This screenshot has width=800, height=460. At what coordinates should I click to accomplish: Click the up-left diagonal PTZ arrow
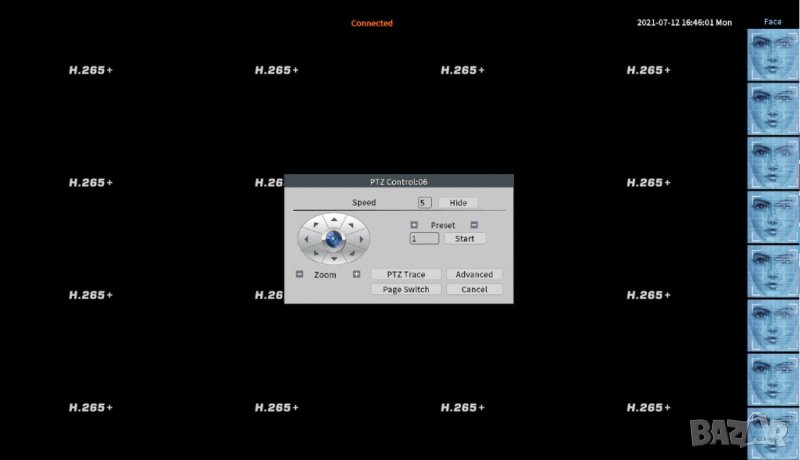[315, 225]
